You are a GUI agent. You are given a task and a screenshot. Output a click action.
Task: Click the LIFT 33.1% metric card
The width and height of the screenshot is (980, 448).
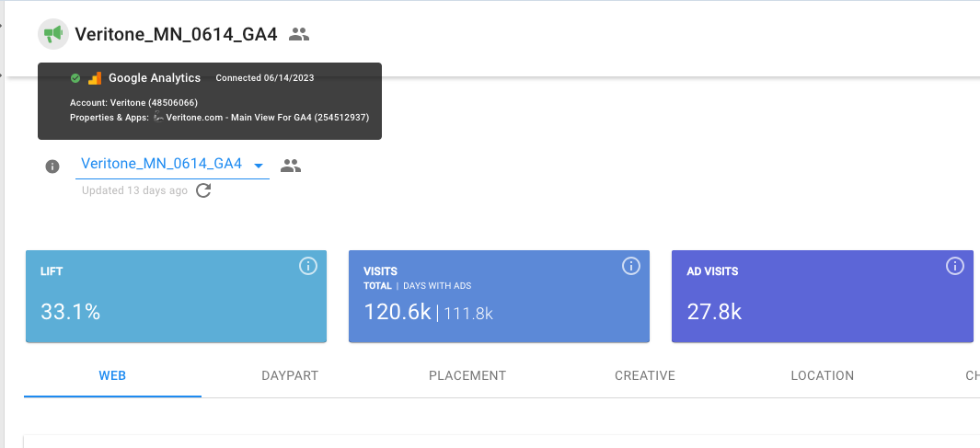tap(176, 296)
